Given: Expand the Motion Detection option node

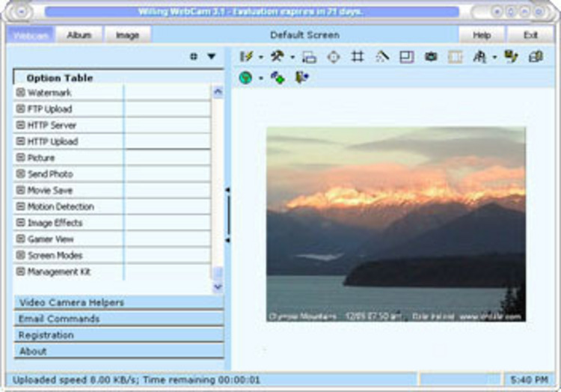Looking at the screenshot, I should [x=21, y=206].
